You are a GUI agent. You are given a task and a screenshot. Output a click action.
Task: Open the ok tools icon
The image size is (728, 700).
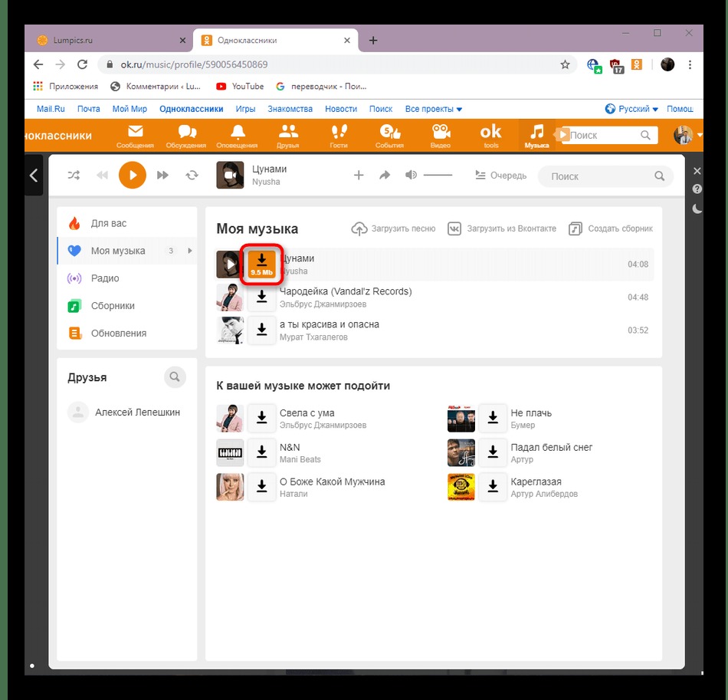click(x=490, y=136)
